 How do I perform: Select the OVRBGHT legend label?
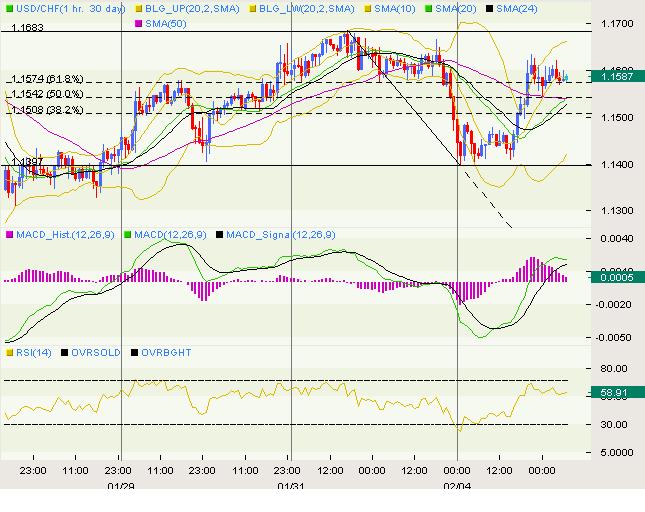point(166,353)
